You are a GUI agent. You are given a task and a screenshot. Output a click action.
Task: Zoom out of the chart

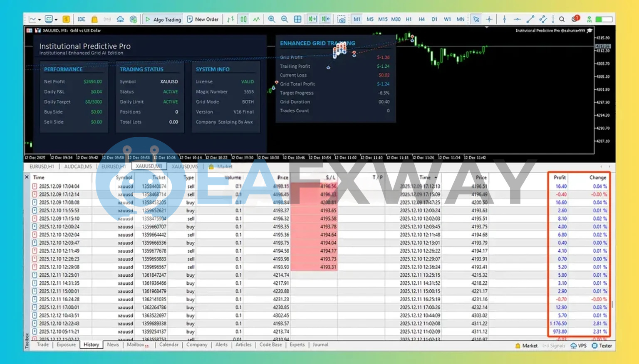pyautogui.click(x=285, y=19)
